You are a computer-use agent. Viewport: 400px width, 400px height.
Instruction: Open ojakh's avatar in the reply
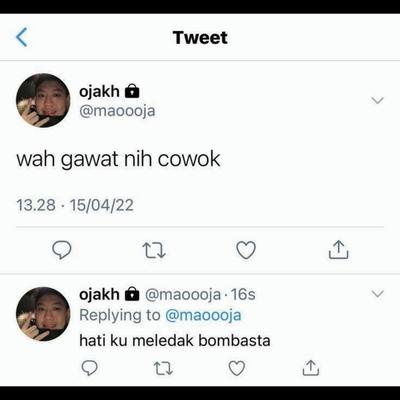click(x=43, y=314)
